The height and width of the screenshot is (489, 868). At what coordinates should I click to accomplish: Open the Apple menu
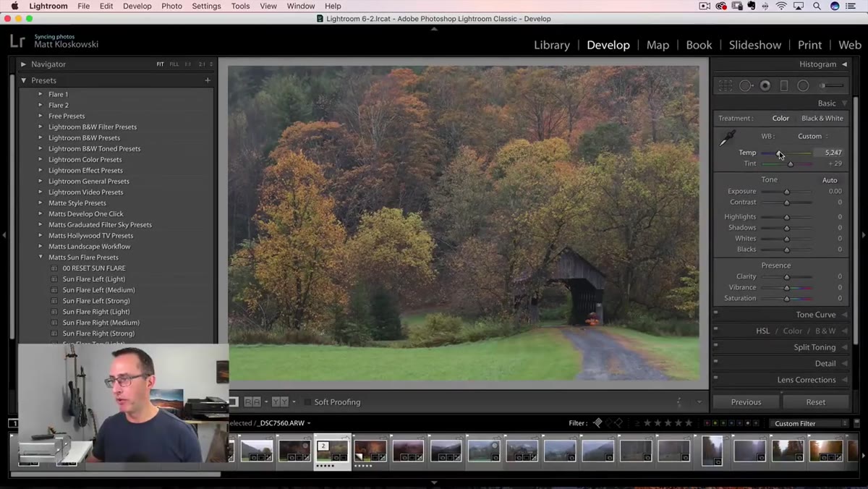(14, 6)
